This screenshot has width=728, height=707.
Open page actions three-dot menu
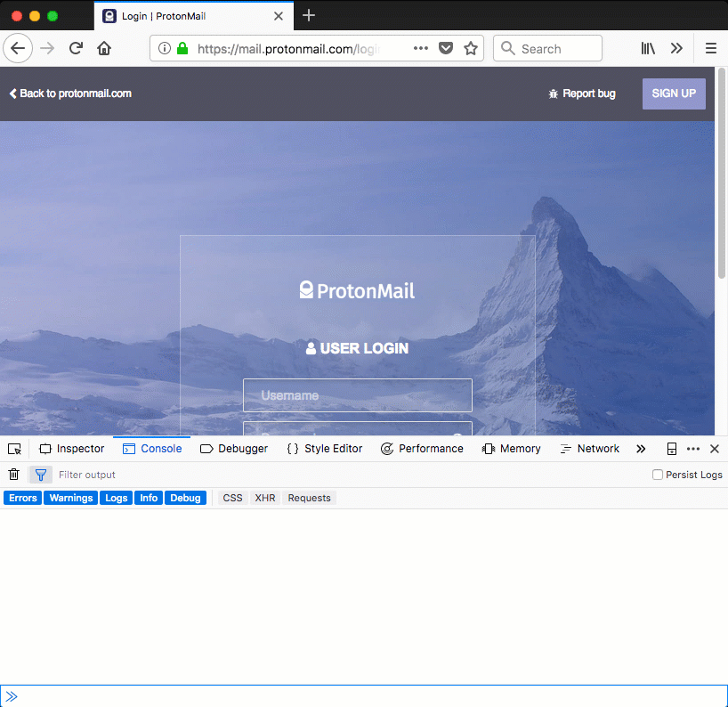(x=421, y=48)
